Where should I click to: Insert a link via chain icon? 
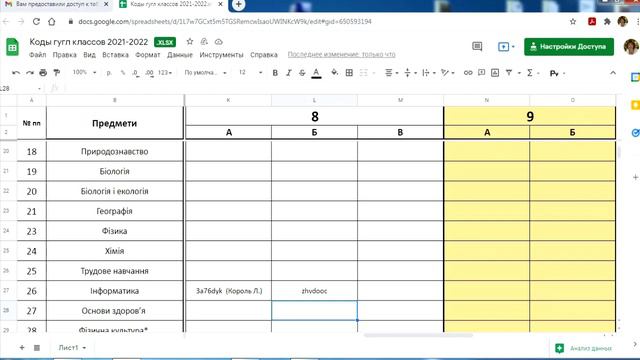click(468, 73)
